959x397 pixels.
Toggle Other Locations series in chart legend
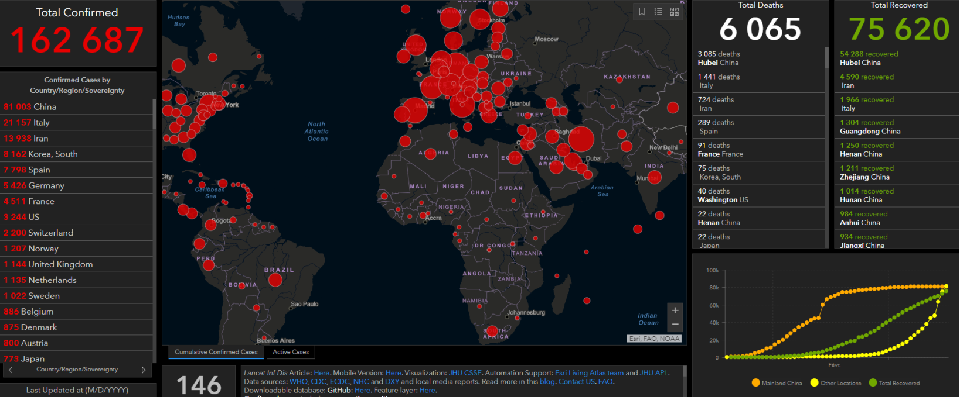click(835, 383)
